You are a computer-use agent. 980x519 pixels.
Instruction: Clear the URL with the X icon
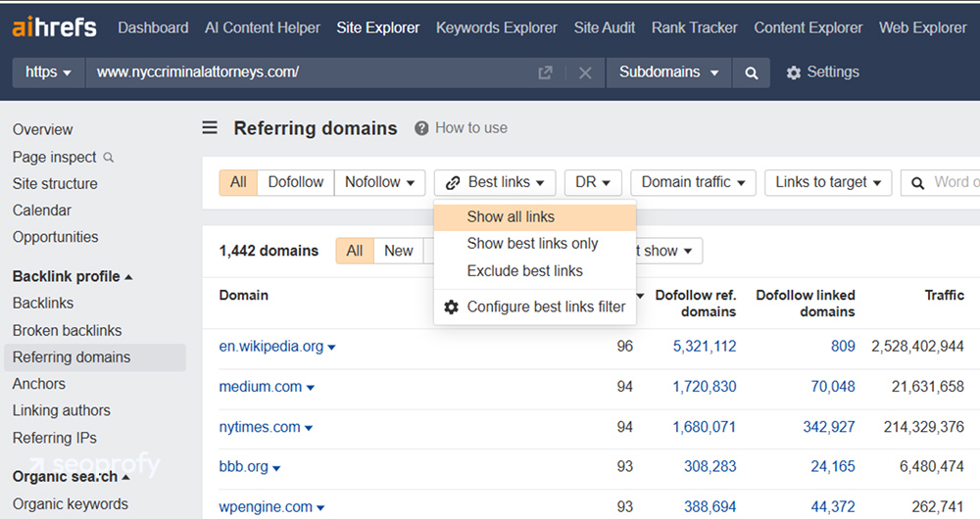585,73
